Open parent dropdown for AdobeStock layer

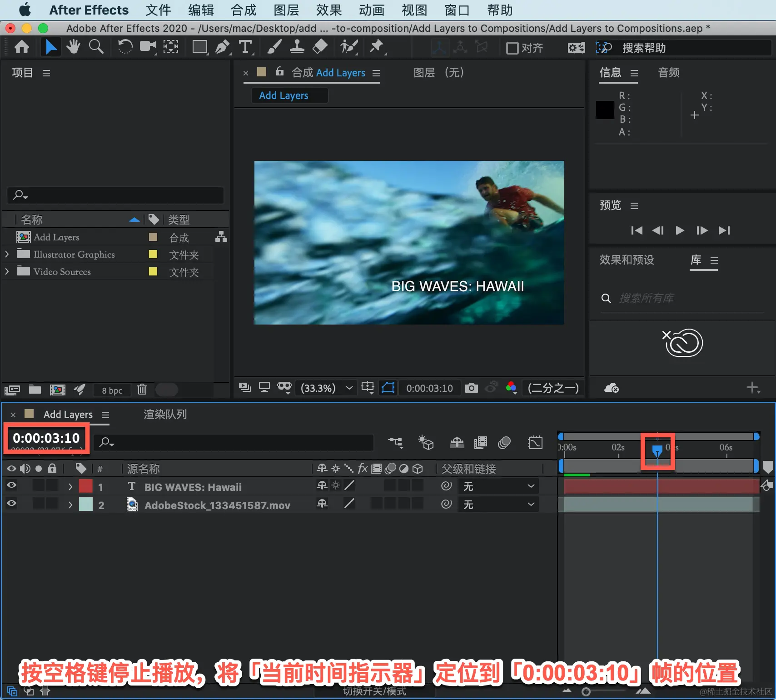point(498,505)
